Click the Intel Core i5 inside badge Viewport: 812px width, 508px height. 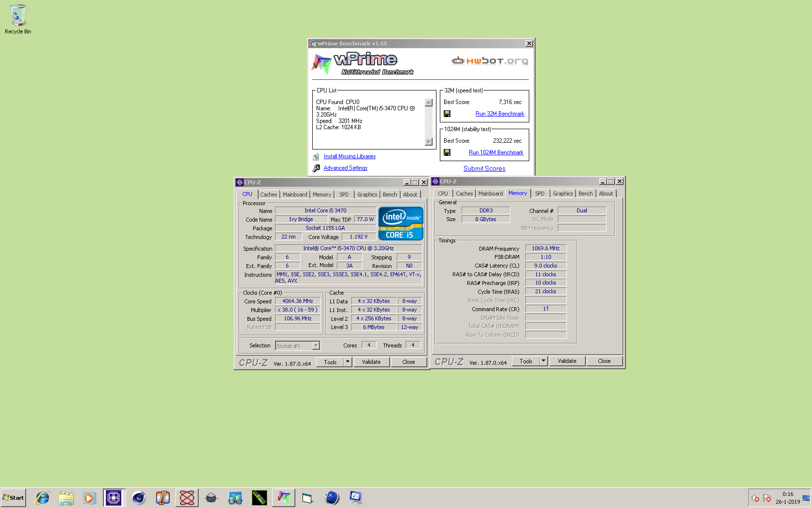click(x=401, y=224)
